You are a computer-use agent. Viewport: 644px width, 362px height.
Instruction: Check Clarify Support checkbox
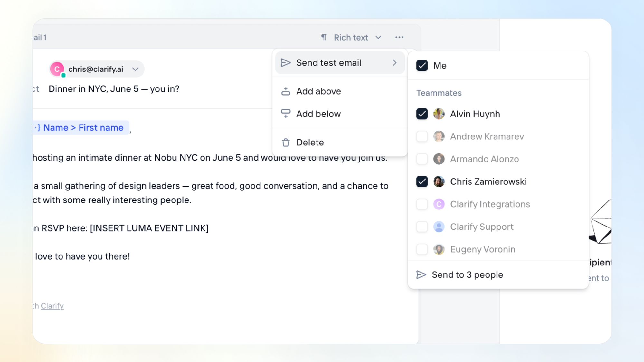[422, 227]
